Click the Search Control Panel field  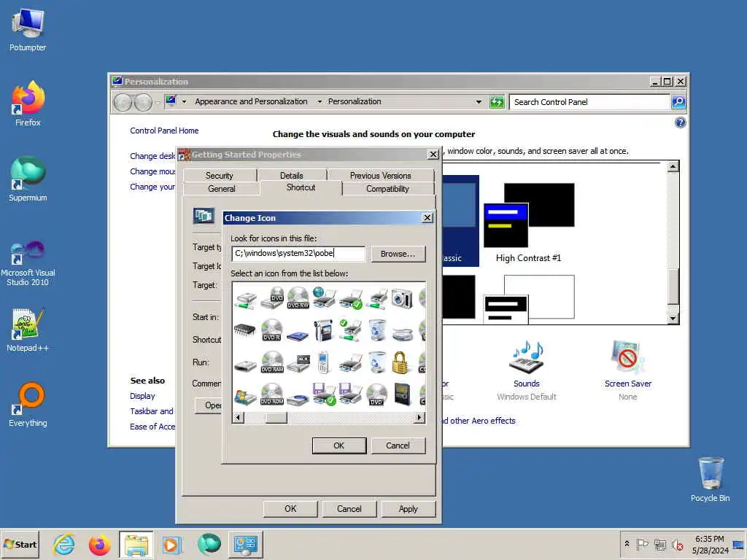click(589, 102)
